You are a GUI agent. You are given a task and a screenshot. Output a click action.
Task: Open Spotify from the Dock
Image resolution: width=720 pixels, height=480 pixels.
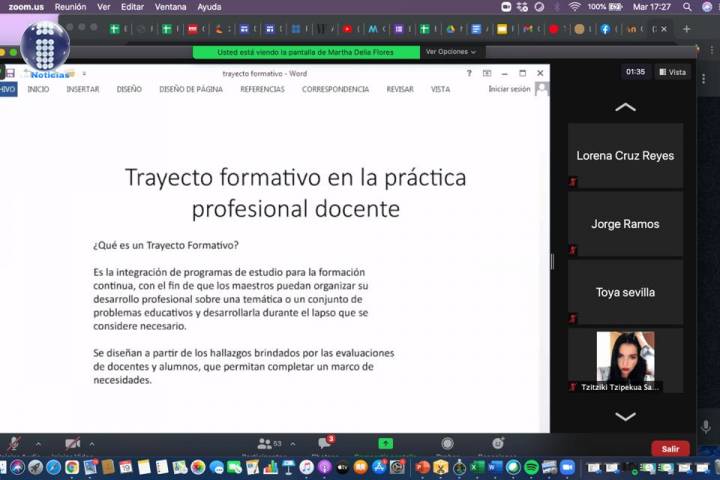[x=531, y=467]
